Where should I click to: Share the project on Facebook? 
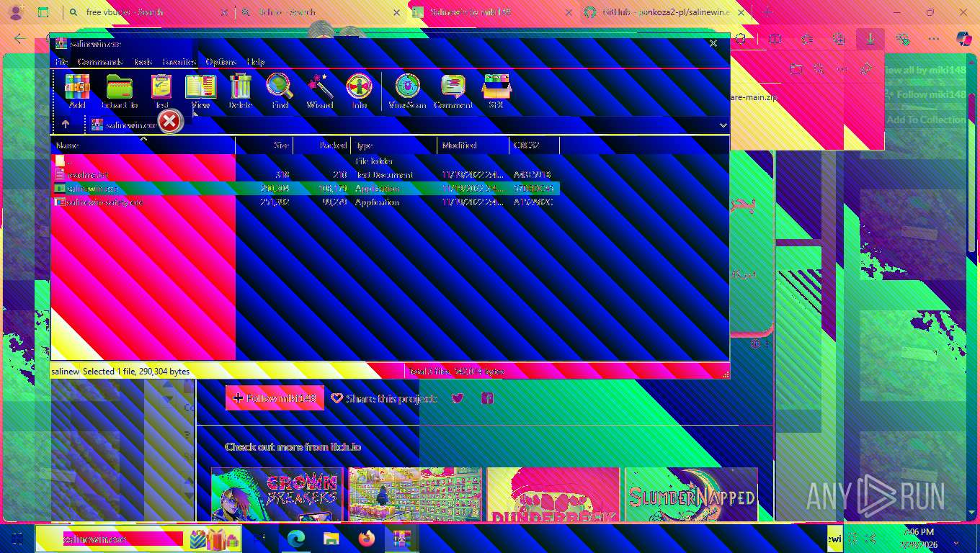point(487,398)
